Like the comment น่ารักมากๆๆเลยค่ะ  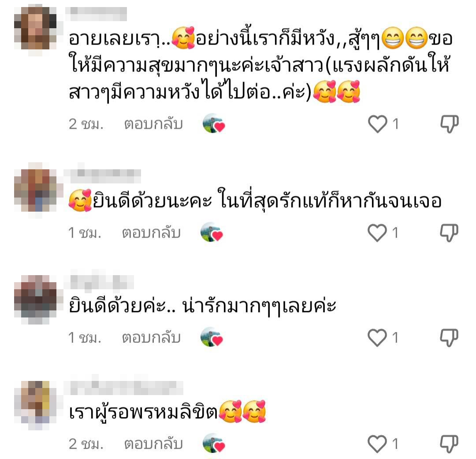[x=377, y=337]
